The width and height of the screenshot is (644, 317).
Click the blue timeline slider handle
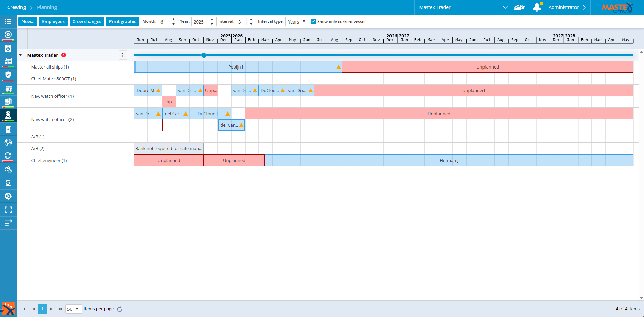204,55
